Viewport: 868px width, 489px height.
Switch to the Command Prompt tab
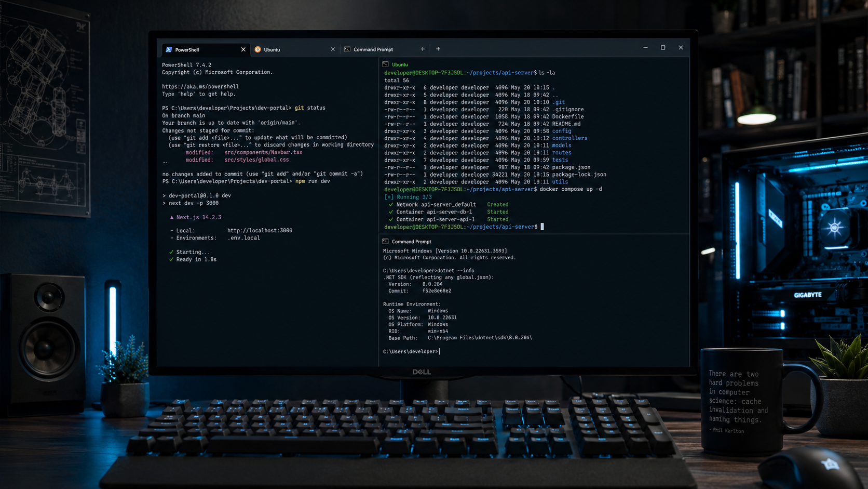coord(384,49)
